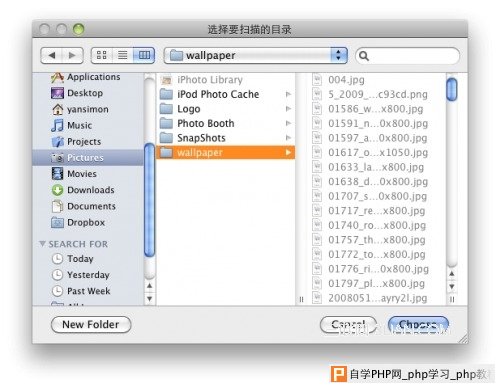Click the search field
The height and width of the screenshot is (388, 500).
408,56
